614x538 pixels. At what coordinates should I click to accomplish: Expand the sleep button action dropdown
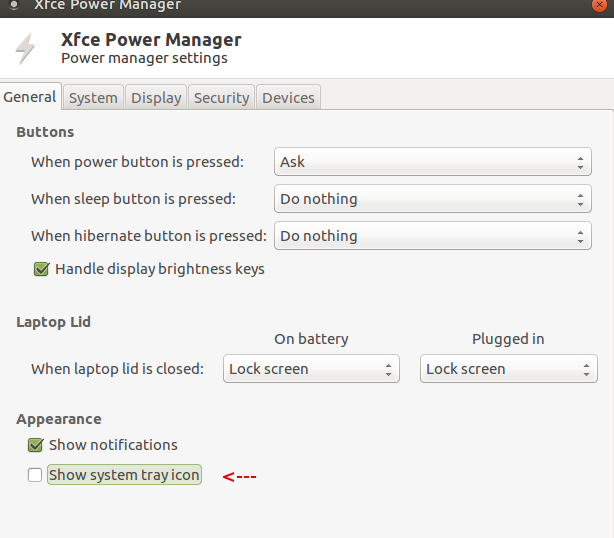[x=432, y=199]
